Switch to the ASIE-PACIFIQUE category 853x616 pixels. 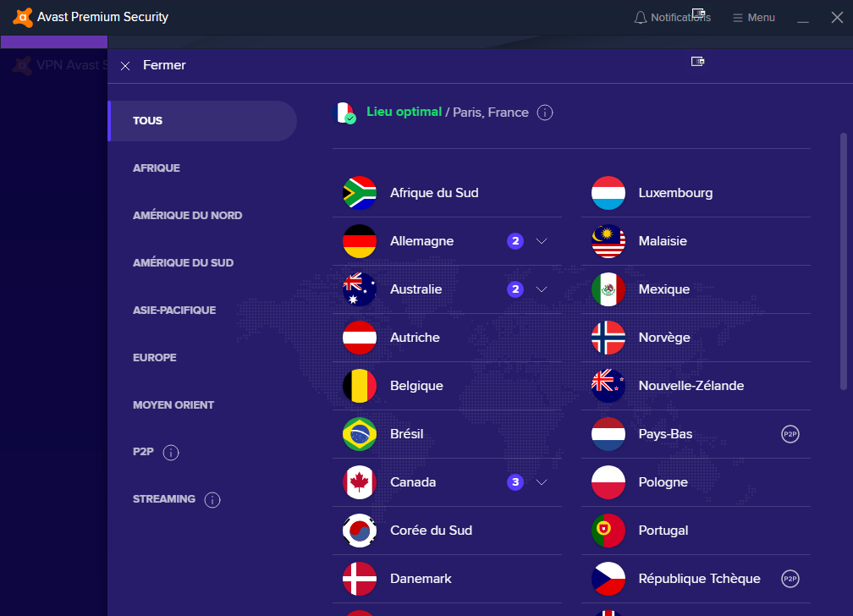click(174, 311)
